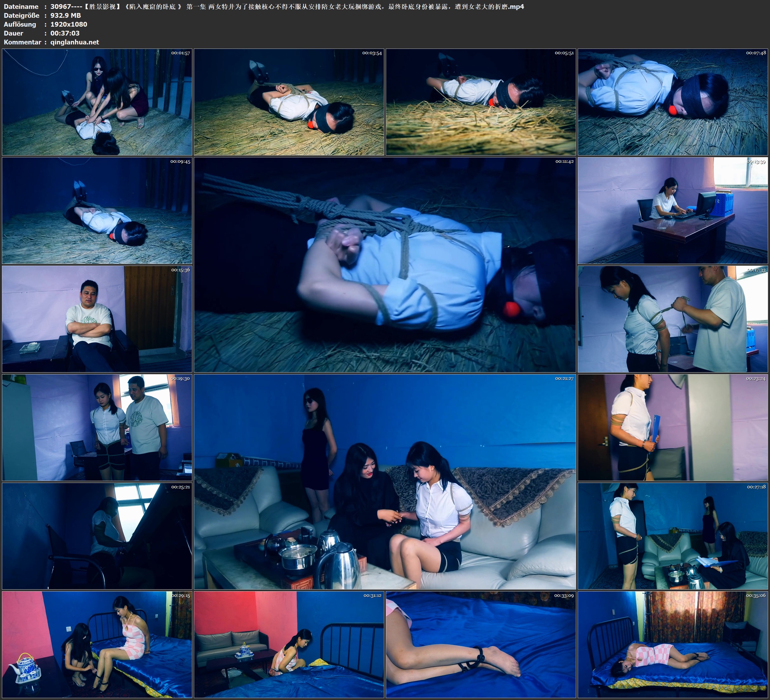Open the thumbnail timestamped 00:27:18
The height and width of the screenshot is (700, 770).
coord(673,536)
